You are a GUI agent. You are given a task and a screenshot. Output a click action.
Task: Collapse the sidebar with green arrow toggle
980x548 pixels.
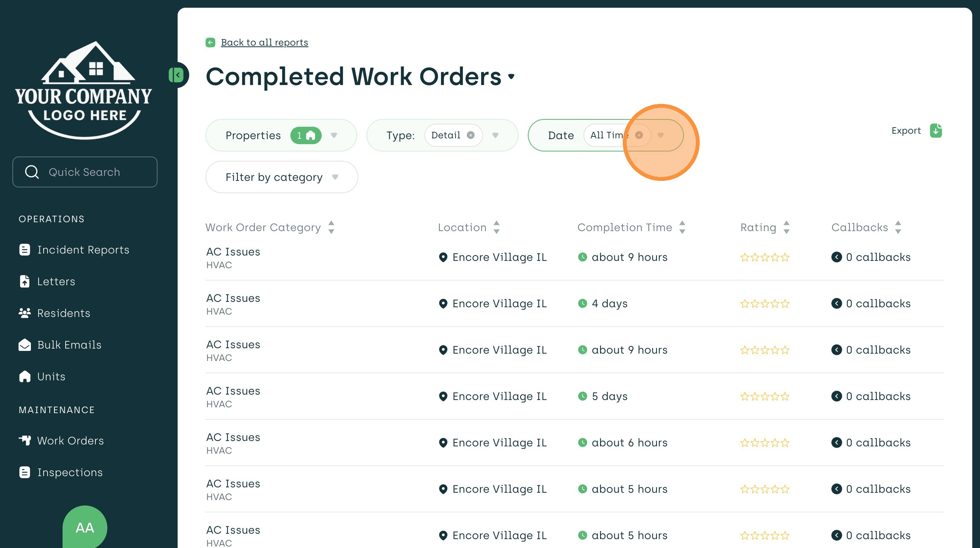click(177, 75)
